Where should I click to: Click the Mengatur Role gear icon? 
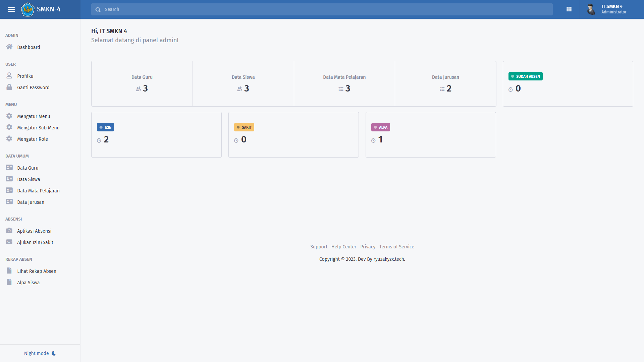9,139
